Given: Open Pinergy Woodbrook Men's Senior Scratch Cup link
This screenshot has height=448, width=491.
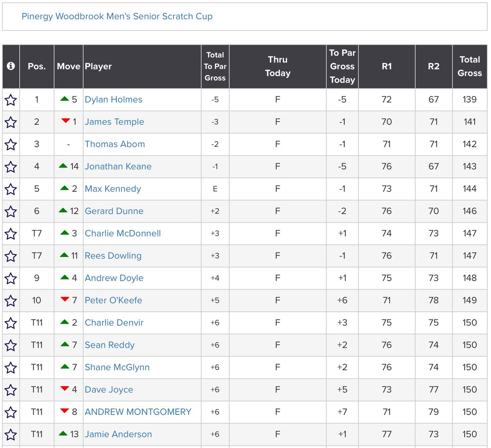Looking at the screenshot, I should pos(117,16).
